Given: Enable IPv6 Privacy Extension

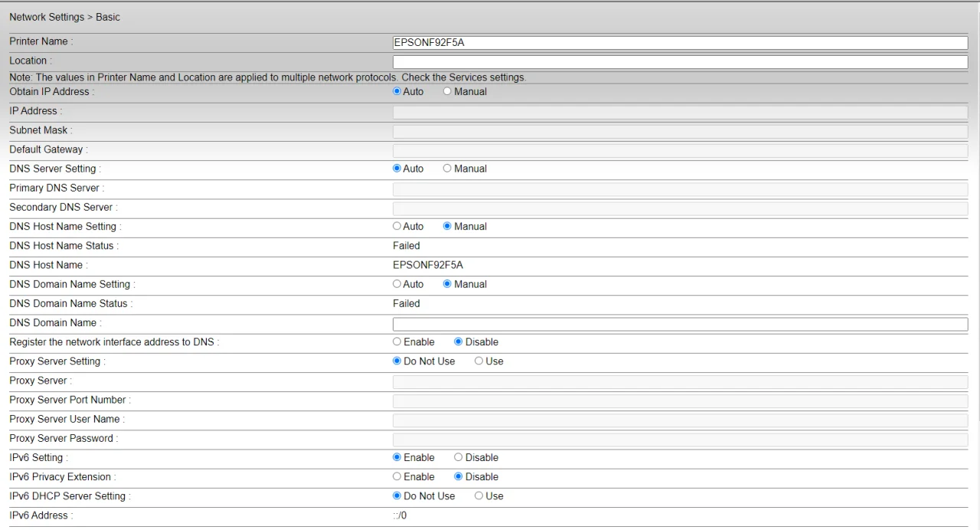Looking at the screenshot, I should [397, 477].
